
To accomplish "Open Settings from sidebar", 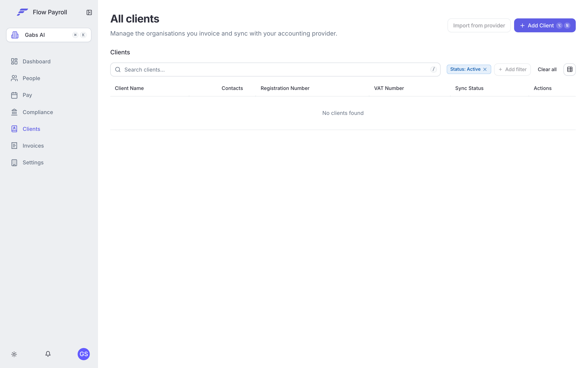I will [27, 162].
